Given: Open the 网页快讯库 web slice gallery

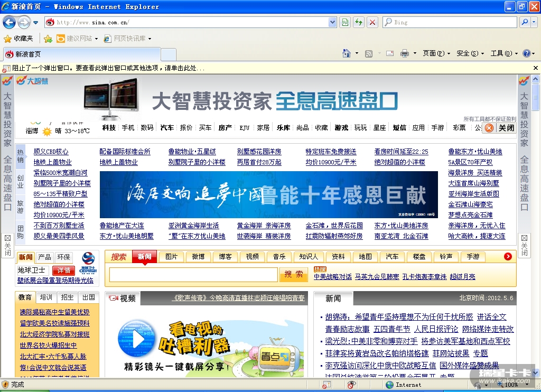Looking at the screenshot, I should point(128,39).
